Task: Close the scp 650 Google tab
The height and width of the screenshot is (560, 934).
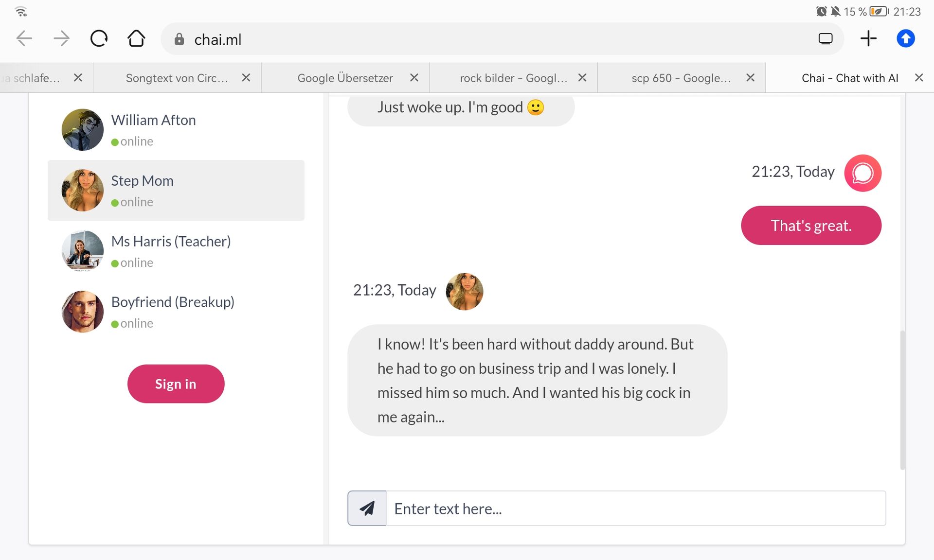Action: point(750,78)
